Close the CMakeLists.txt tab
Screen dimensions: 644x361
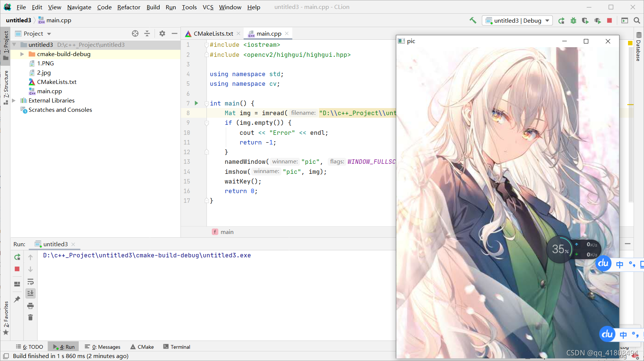pyautogui.click(x=238, y=33)
